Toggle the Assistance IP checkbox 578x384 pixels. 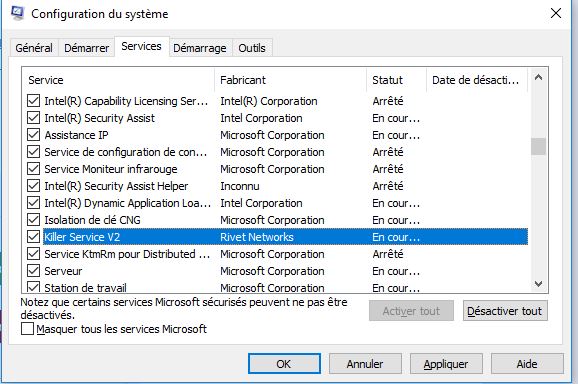point(34,135)
